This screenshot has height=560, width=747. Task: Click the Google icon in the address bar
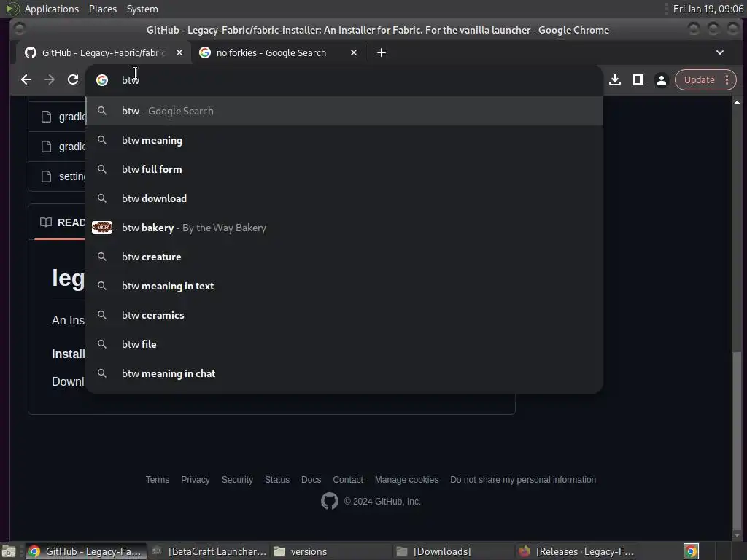(102, 80)
